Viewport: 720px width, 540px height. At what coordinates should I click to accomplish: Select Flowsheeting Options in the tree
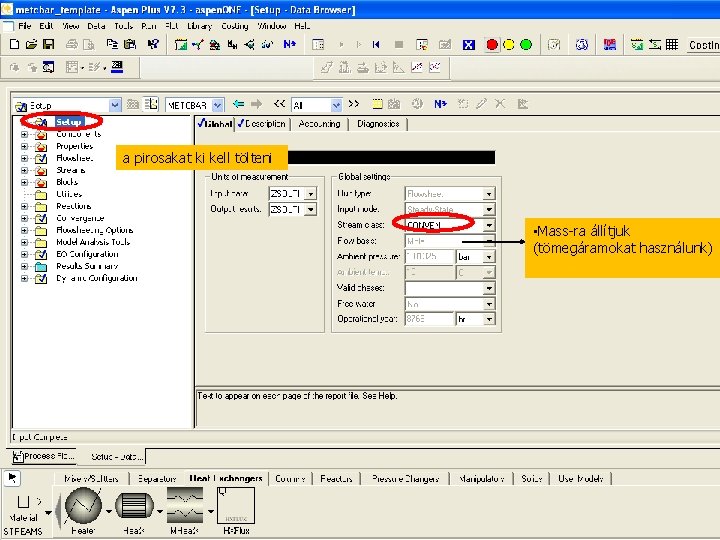point(95,230)
